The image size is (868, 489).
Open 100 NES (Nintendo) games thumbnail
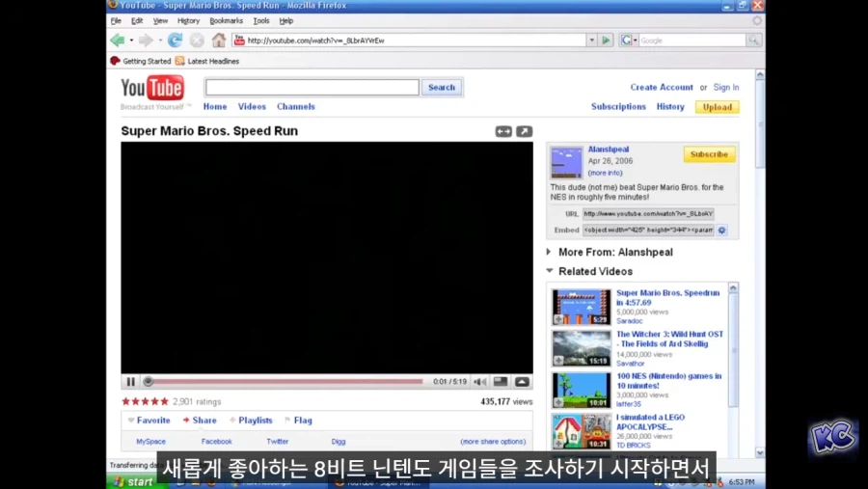pos(582,390)
